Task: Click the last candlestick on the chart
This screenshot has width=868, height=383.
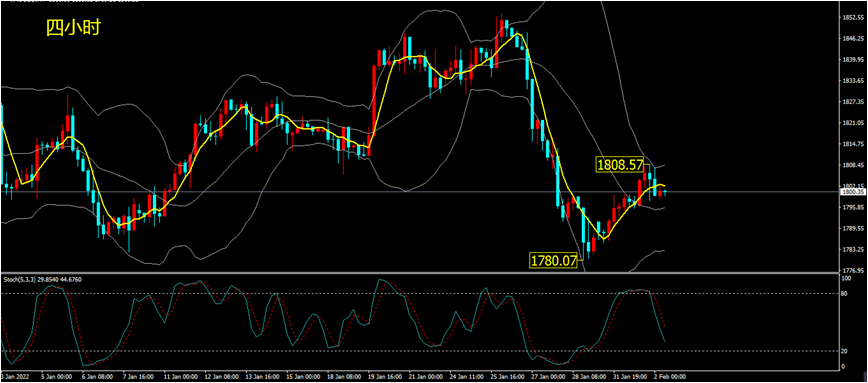Action: tap(665, 192)
